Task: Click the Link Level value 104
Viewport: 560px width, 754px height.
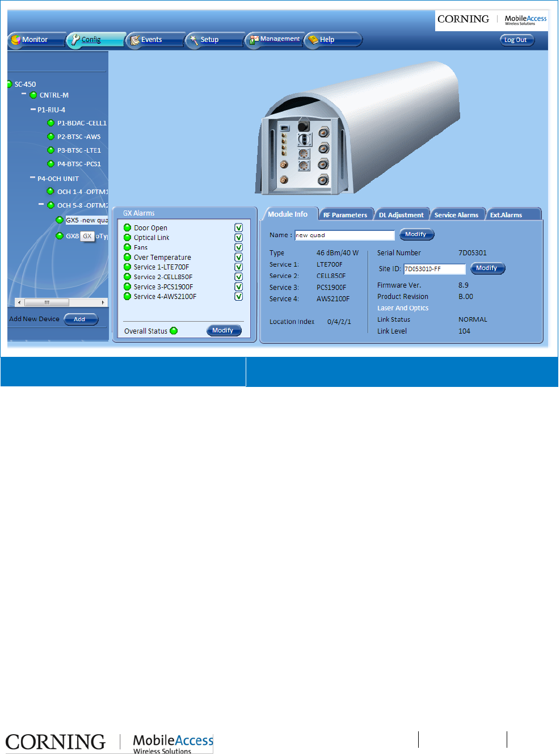Action: point(464,331)
